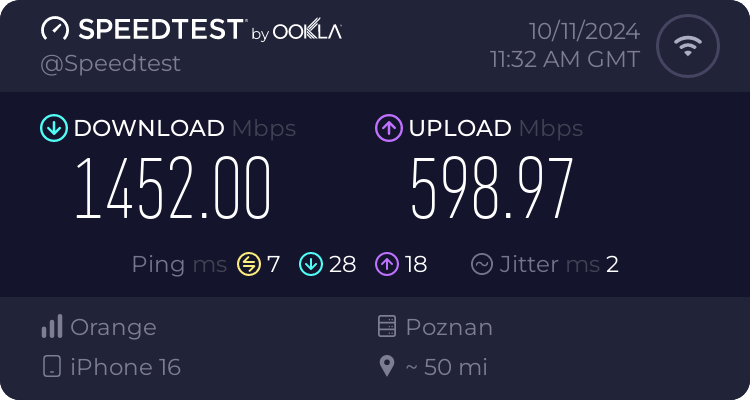Click the Orange provider name
The width and height of the screenshot is (750, 400).
[x=113, y=327]
